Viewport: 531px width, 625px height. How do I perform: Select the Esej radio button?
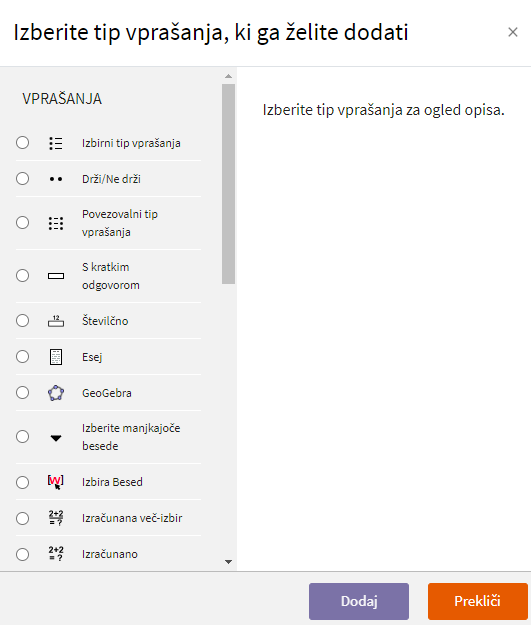(22, 356)
